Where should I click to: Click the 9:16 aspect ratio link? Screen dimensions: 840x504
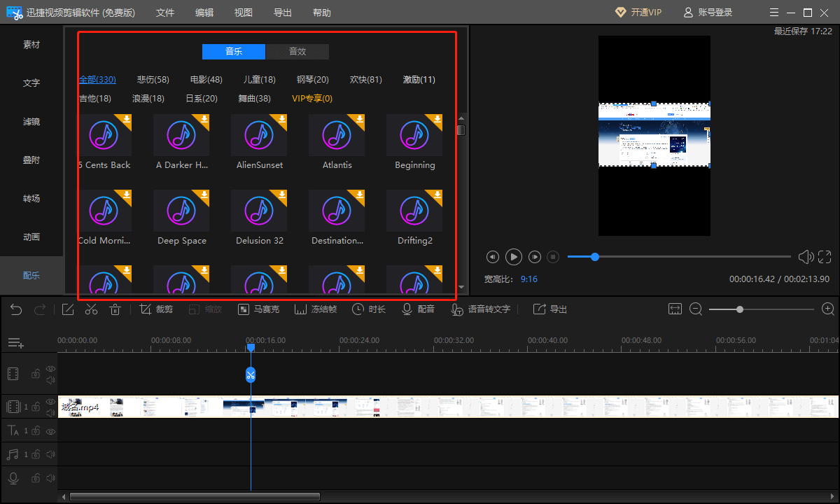pos(529,279)
